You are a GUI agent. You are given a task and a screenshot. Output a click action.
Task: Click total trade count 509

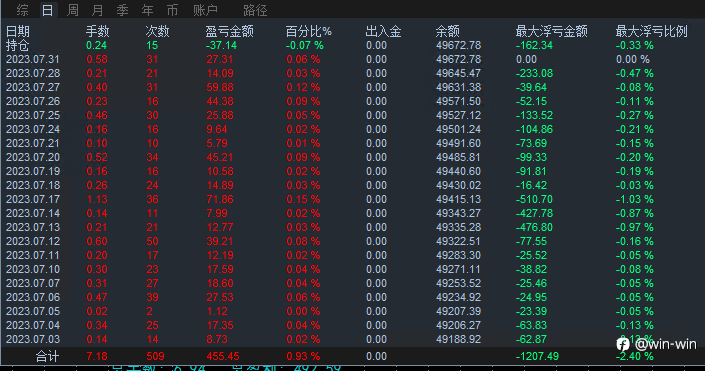[155, 356]
